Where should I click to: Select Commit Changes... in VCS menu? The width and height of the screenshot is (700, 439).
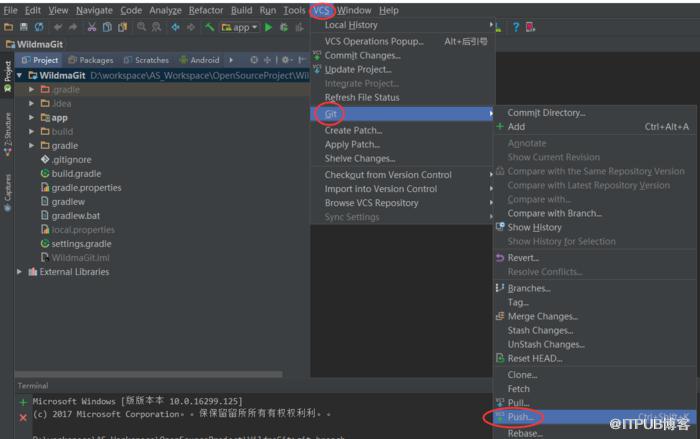402,55
